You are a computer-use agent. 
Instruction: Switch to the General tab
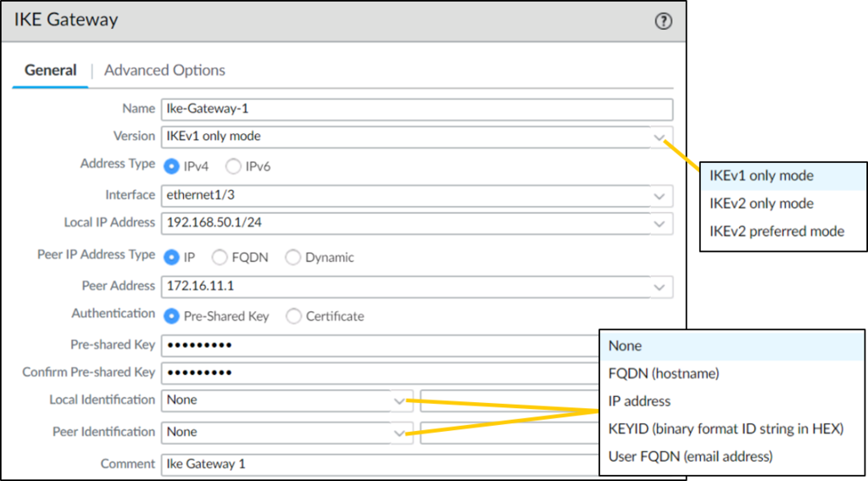click(50, 70)
